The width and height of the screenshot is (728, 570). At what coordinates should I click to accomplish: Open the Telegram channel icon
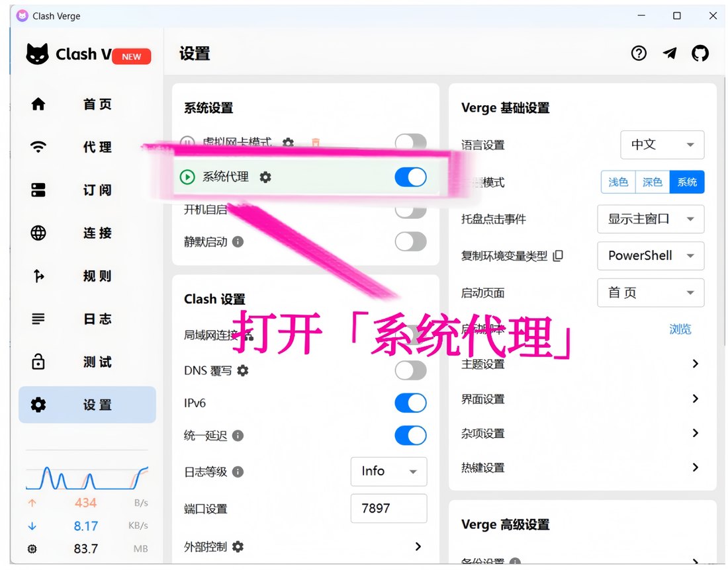pos(669,54)
